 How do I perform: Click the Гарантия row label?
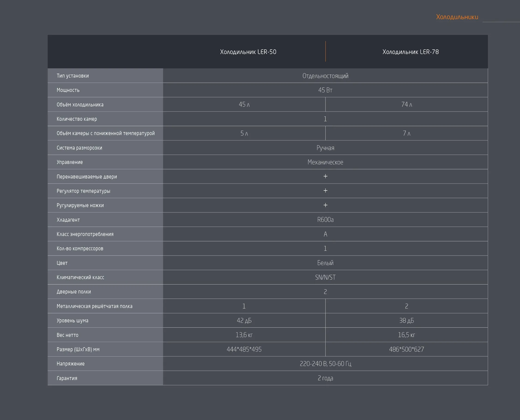[67, 378]
